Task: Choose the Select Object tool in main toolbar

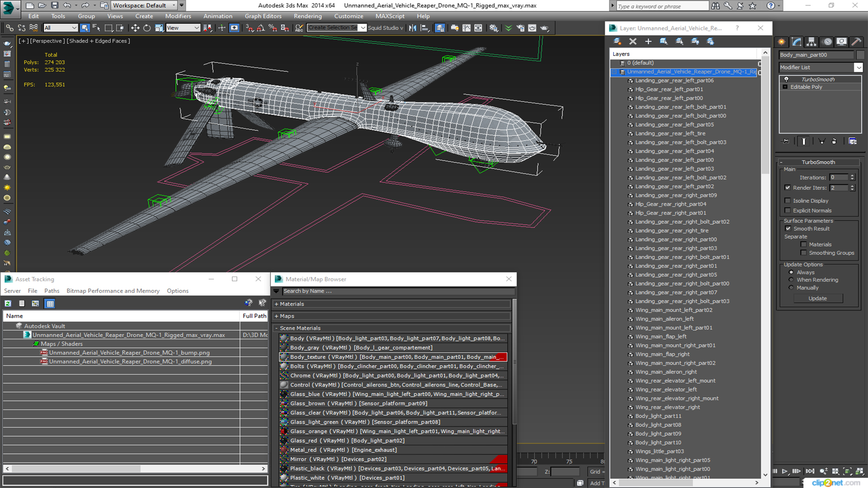Action: coord(85,28)
